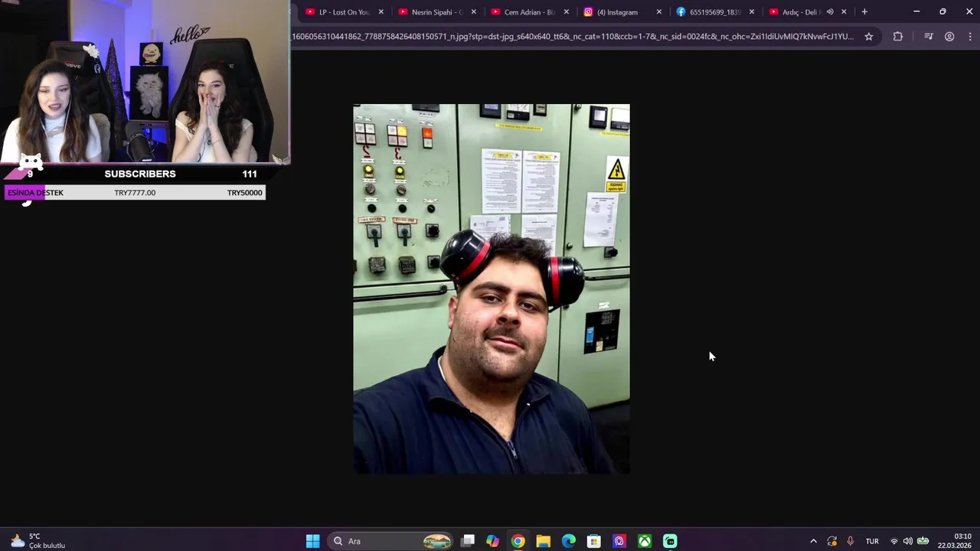Click the TRY7777.00 support amount
980x551 pixels.
135,193
